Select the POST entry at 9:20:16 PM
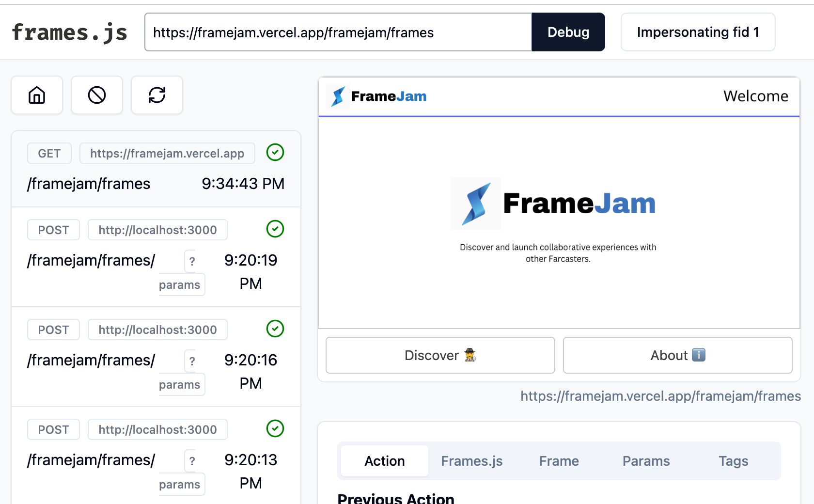This screenshot has height=504, width=814. click(x=156, y=357)
